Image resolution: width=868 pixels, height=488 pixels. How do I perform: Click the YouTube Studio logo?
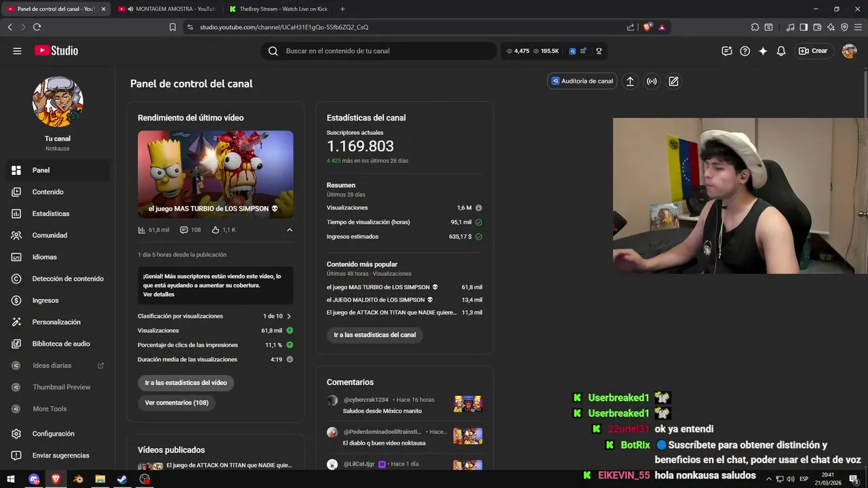click(56, 51)
